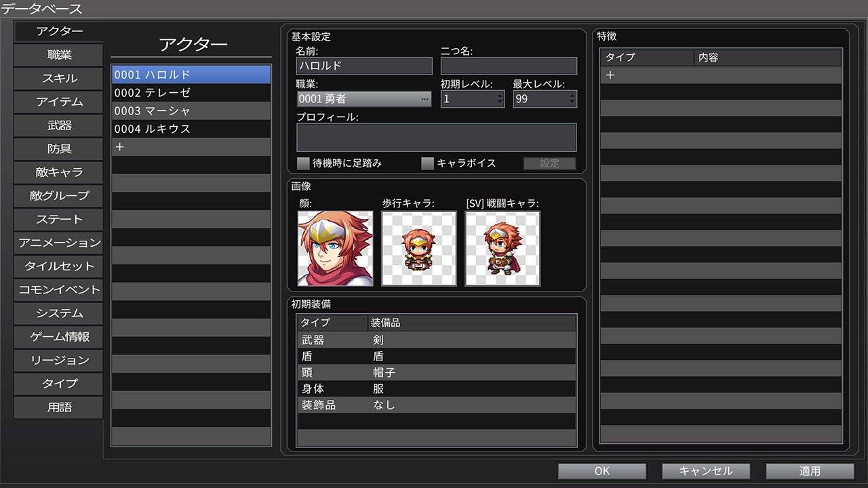Select the 武器 equipment row
This screenshot has height=488, width=868.
coord(437,340)
